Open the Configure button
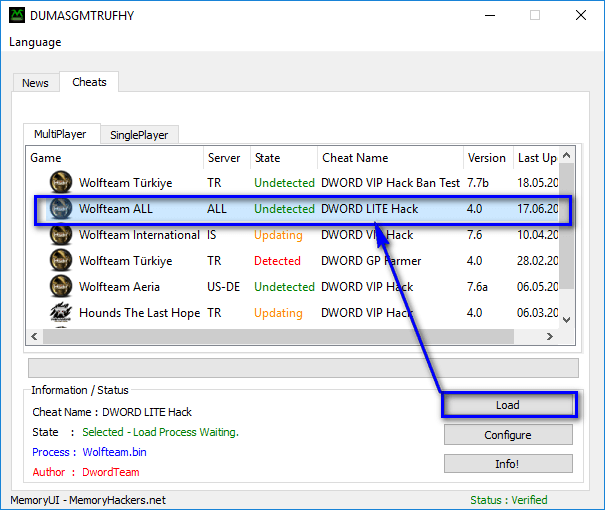The width and height of the screenshot is (605, 510). coord(508,435)
